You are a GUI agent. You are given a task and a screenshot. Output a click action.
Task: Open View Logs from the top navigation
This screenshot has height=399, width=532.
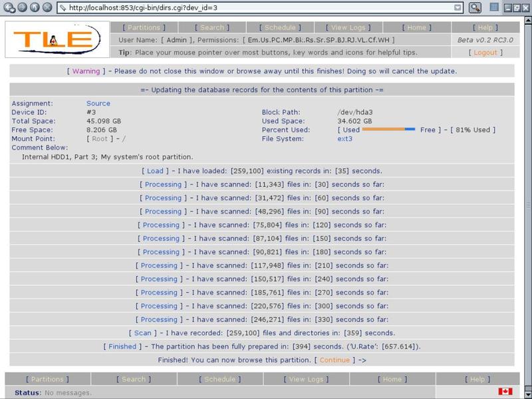348,28
